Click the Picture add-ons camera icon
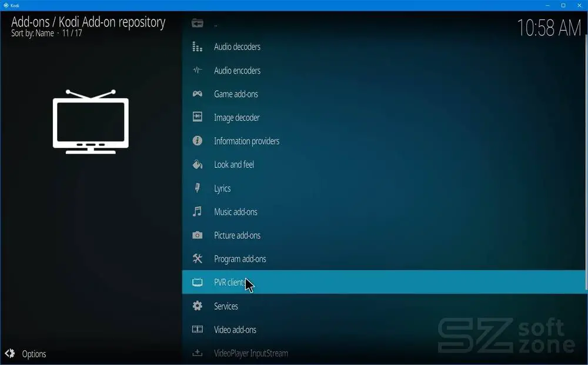Viewport: 588px width, 365px height. [x=197, y=235]
